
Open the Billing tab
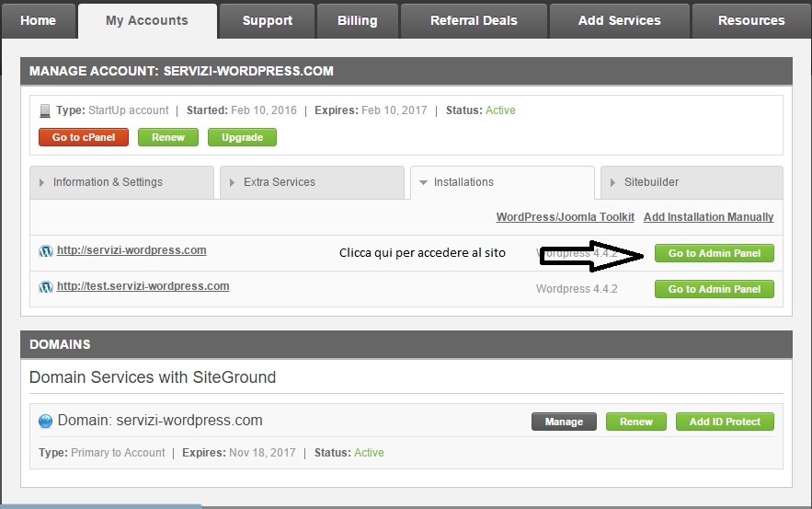(x=358, y=21)
